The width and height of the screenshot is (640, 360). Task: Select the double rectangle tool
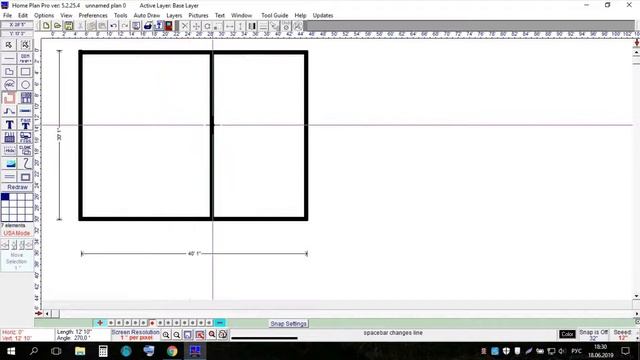pos(25,177)
